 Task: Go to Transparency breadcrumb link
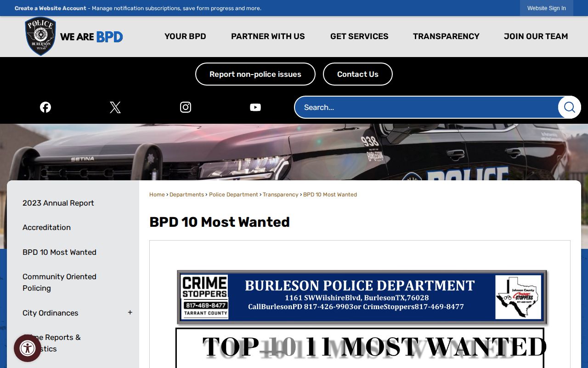click(x=281, y=195)
